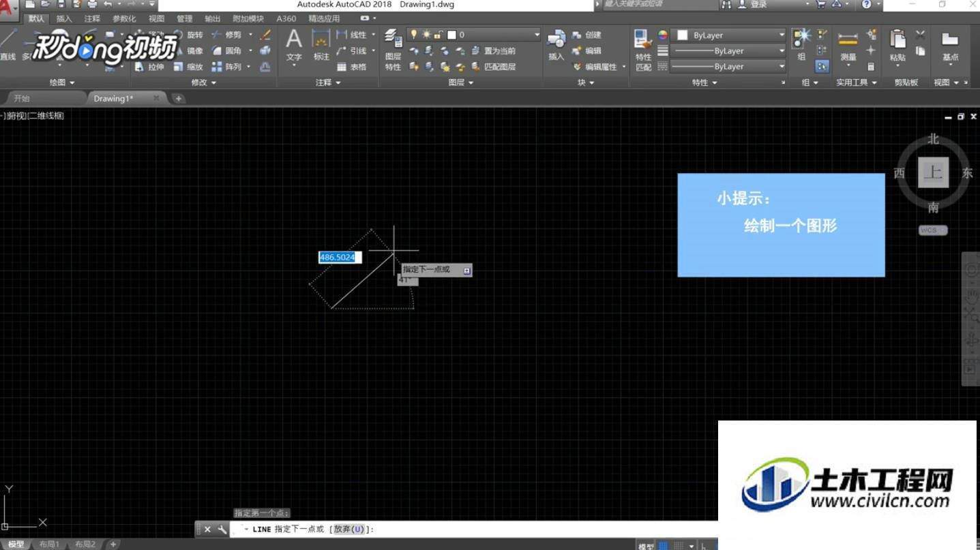Open the A360 ribbon tab
980x550 pixels.
point(286,19)
